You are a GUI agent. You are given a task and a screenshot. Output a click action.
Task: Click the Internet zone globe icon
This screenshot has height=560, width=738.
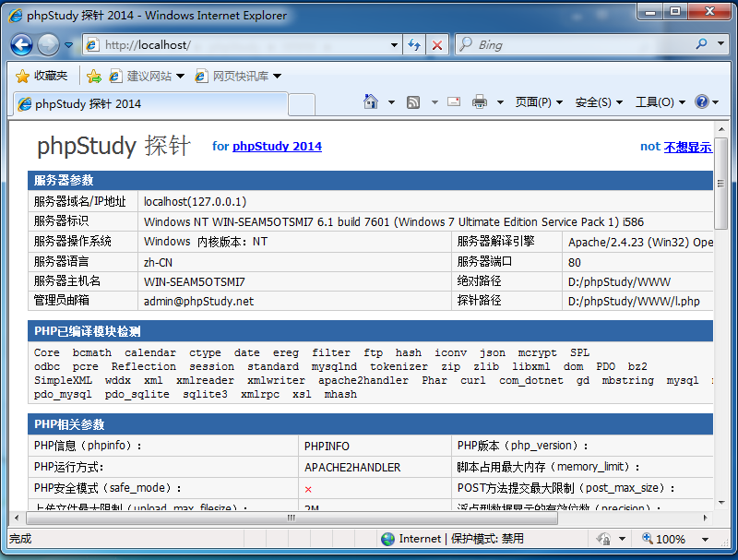click(x=387, y=539)
